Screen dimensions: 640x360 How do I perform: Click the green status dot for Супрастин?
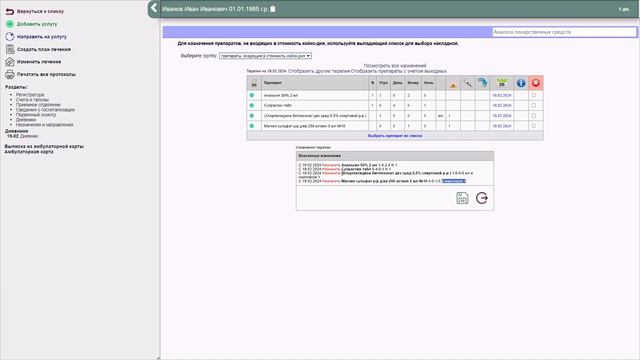252,105
